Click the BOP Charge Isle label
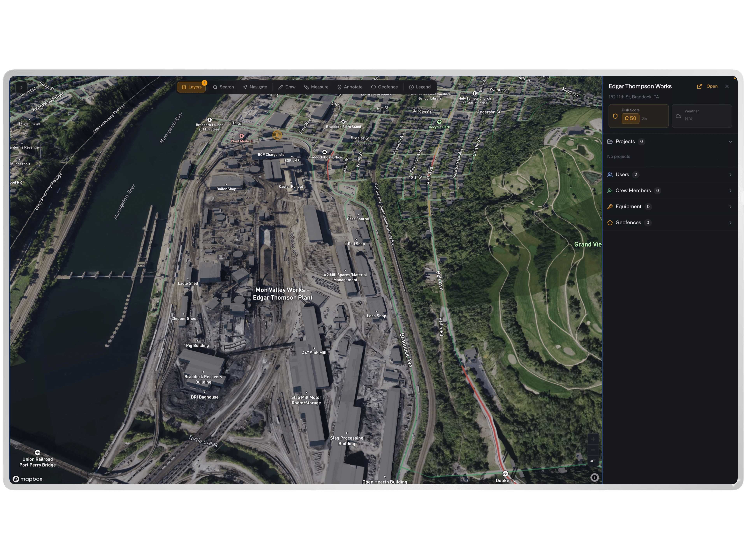 click(x=271, y=155)
